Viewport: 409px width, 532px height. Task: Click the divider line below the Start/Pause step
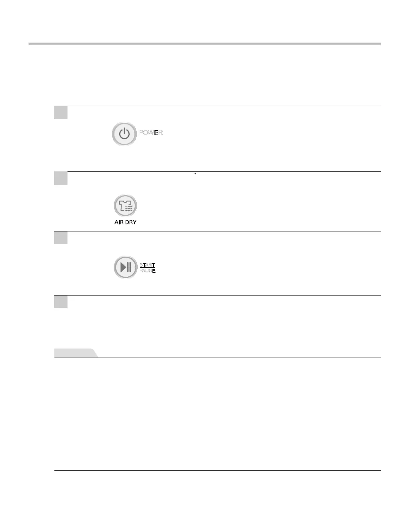tap(224, 296)
